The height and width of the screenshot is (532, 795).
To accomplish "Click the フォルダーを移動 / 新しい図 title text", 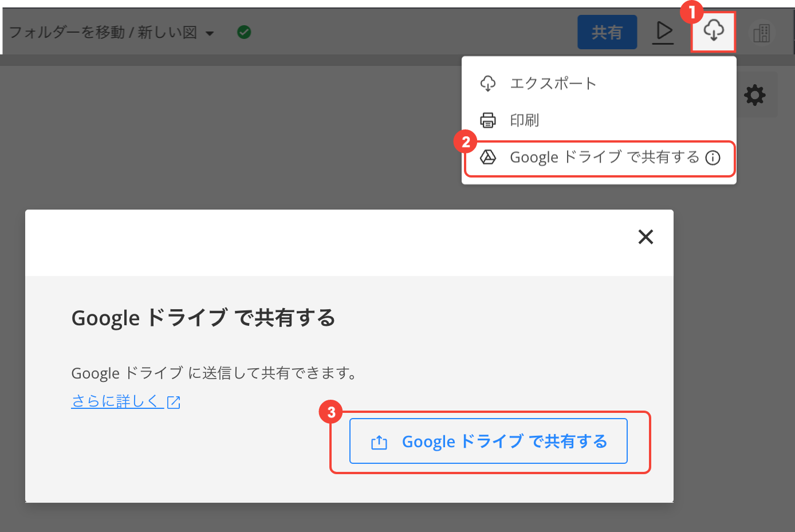I will (103, 32).
